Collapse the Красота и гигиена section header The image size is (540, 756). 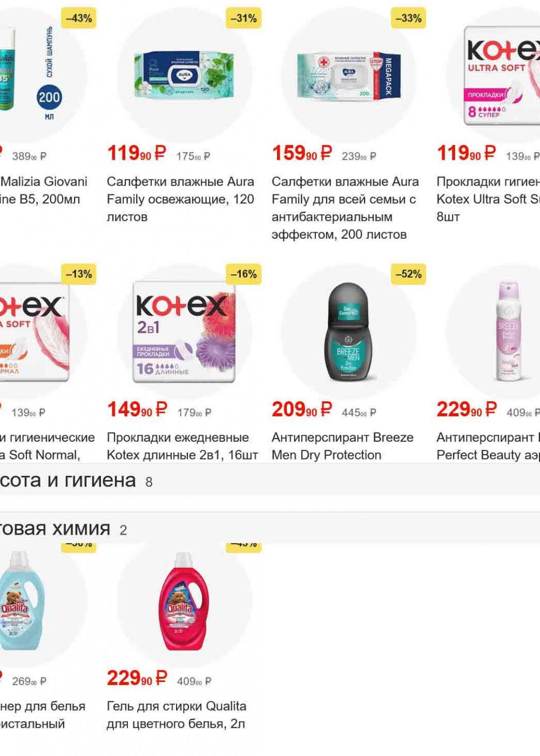click(x=270, y=480)
